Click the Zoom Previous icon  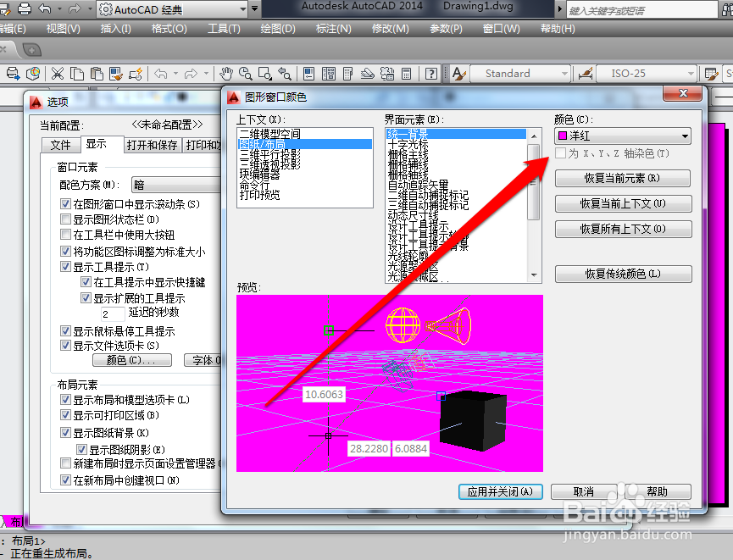[x=285, y=74]
